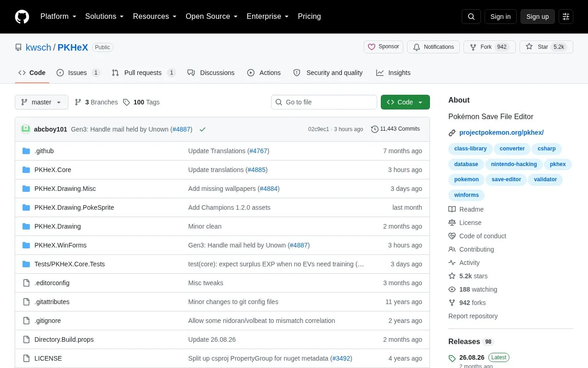Expand the Open Source menu
Screen dimensions: 588x368
coord(212,17)
